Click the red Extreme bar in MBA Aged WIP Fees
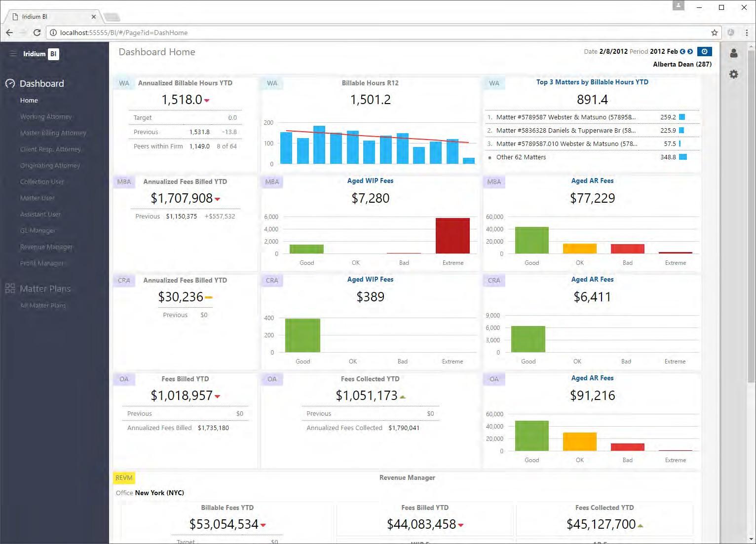This screenshot has width=756, height=544. click(x=453, y=236)
